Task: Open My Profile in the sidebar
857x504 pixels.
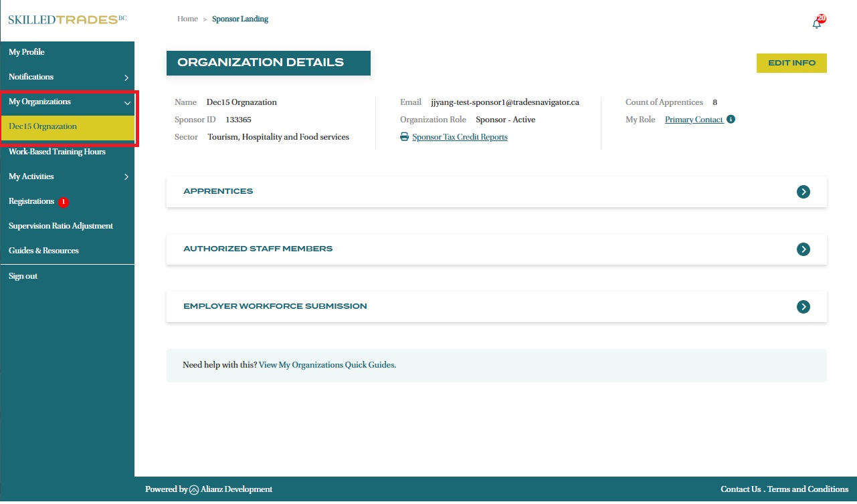Action: point(27,52)
